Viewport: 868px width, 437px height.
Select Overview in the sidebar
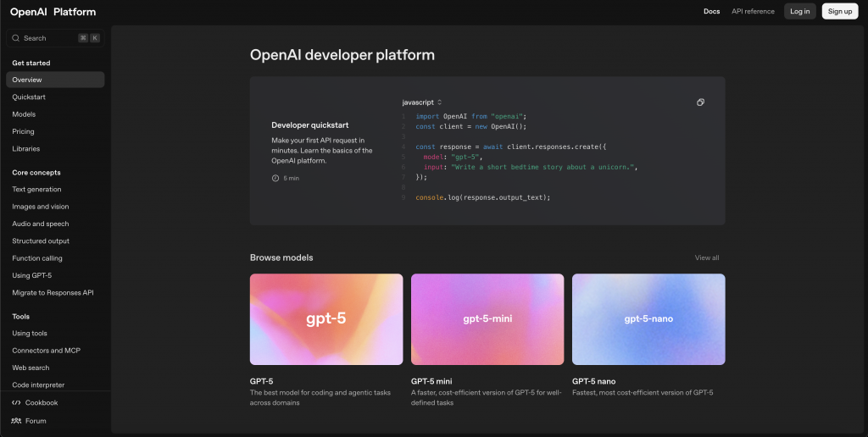(x=55, y=80)
